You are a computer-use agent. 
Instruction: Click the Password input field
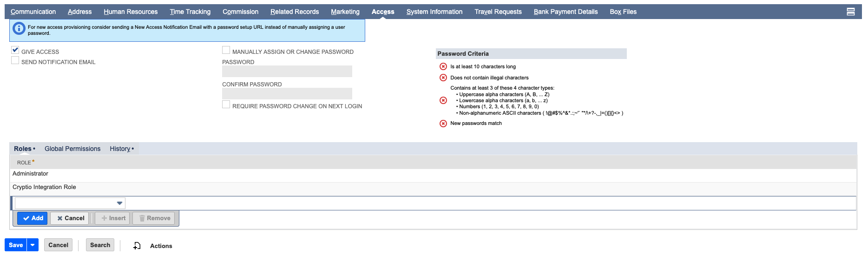click(287, 72)
